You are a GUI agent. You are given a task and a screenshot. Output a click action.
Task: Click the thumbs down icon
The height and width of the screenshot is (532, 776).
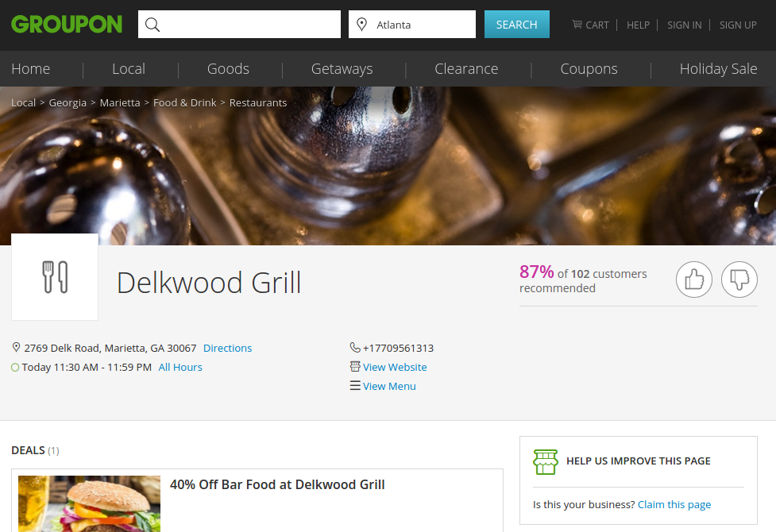click(739, 279)
